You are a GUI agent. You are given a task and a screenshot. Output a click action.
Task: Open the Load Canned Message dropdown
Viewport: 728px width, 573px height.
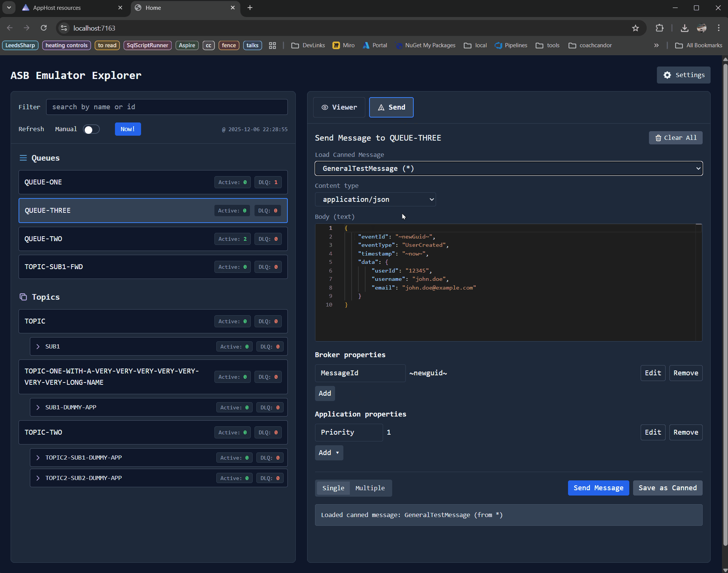coord(508,169)
